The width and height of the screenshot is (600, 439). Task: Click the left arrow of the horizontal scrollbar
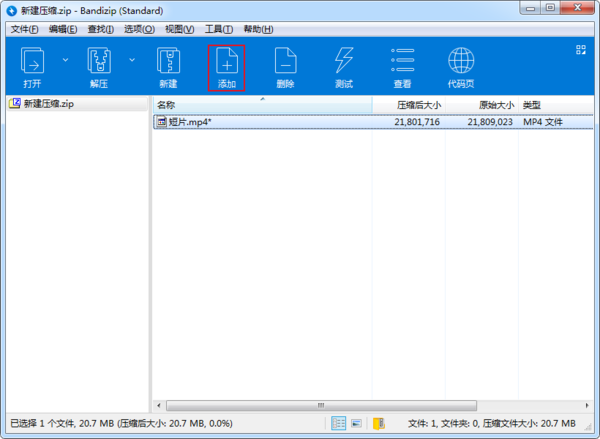[x=159, y=405]
